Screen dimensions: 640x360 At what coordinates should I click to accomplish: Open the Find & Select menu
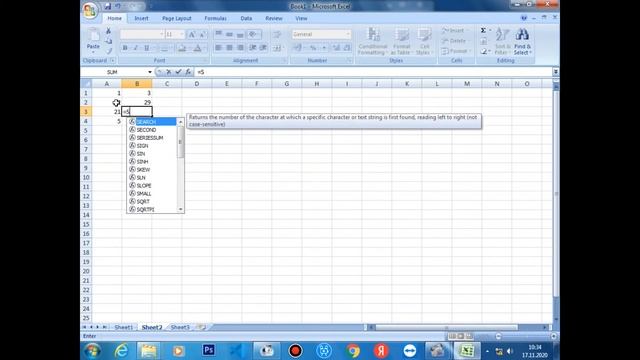[522, 41]
